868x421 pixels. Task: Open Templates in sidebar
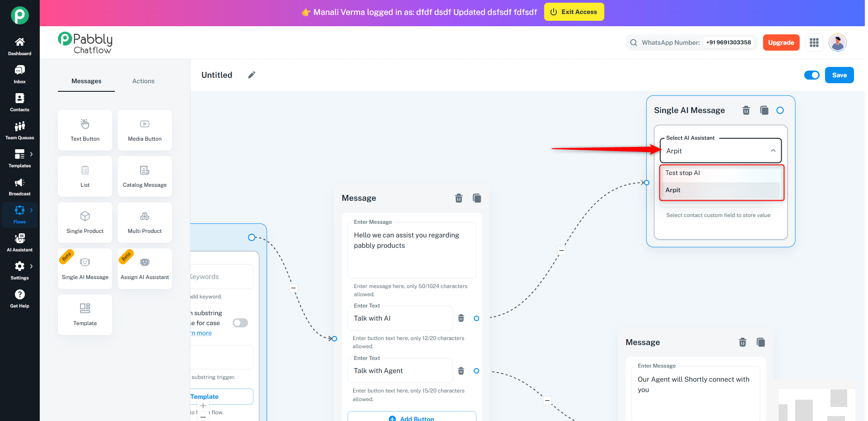point(19,159)
